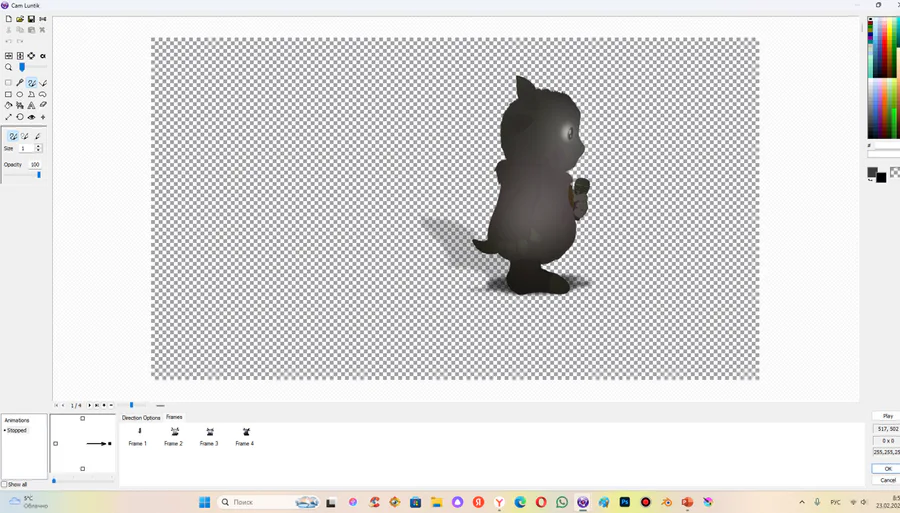Click the Cancel button
Viewport: 900px width, 513px height.
coord(887,480)
